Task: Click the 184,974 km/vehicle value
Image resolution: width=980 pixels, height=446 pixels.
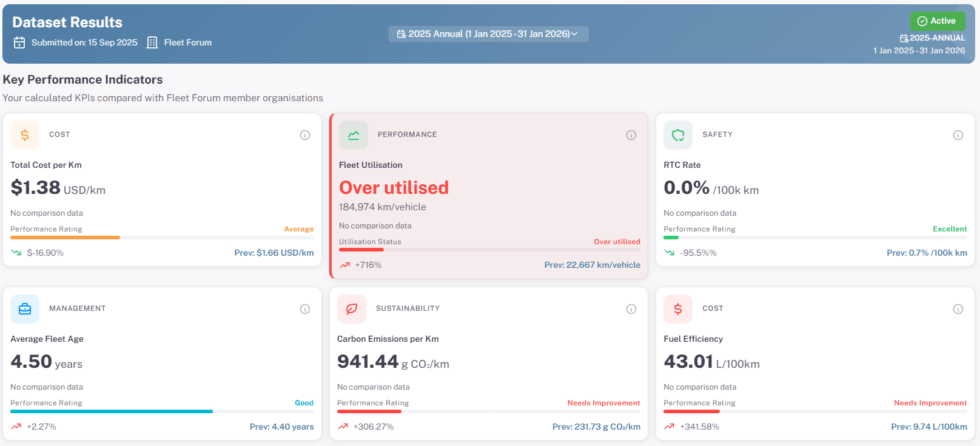Action: coord(383,207)
